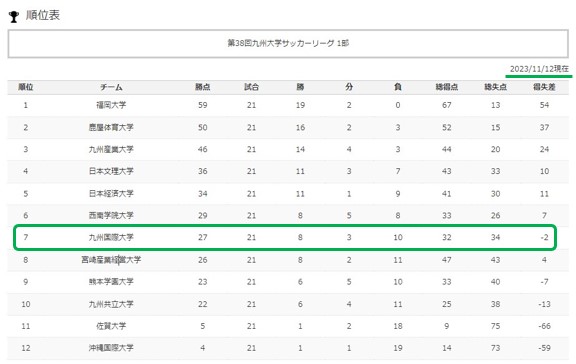Click the 総得点 column header

(x=447, y=87)
